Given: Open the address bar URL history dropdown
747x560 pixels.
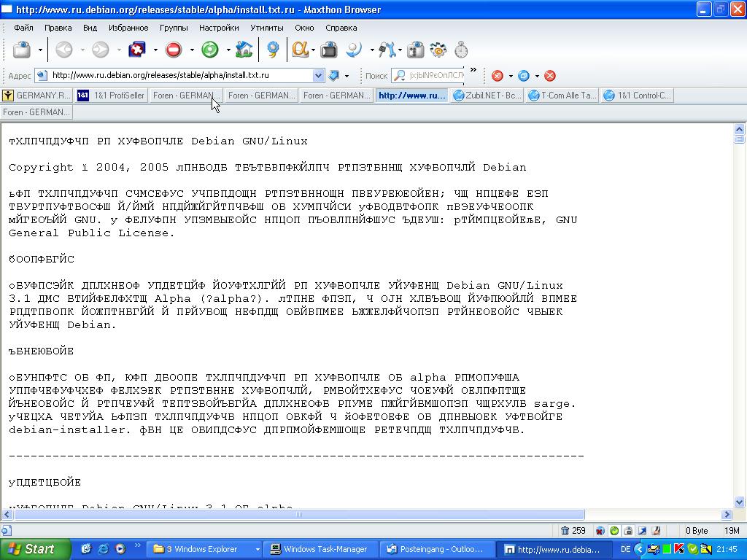Looking at the screenshot, I should pos(318,75).
